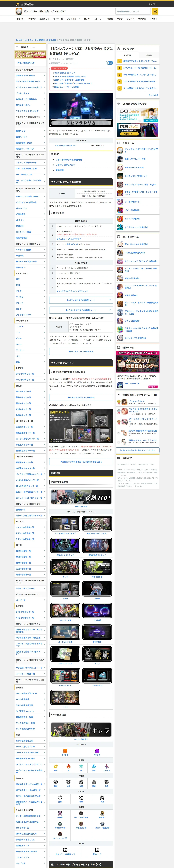Open the 支援 support specialty icon

(x=81, y=782)
